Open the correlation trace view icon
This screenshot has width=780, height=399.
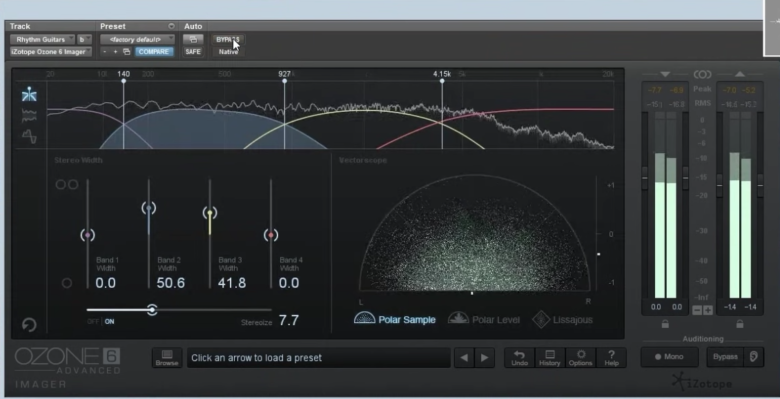(x=29, y=136)
